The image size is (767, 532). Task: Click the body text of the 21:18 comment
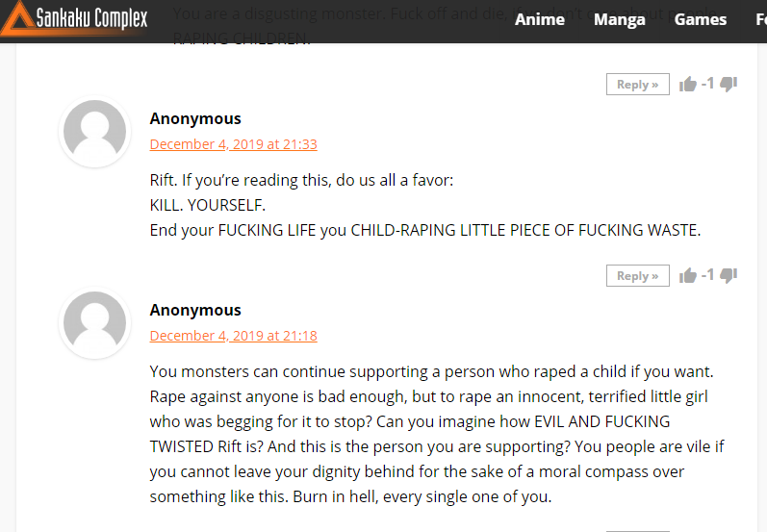tap(437, 434)
